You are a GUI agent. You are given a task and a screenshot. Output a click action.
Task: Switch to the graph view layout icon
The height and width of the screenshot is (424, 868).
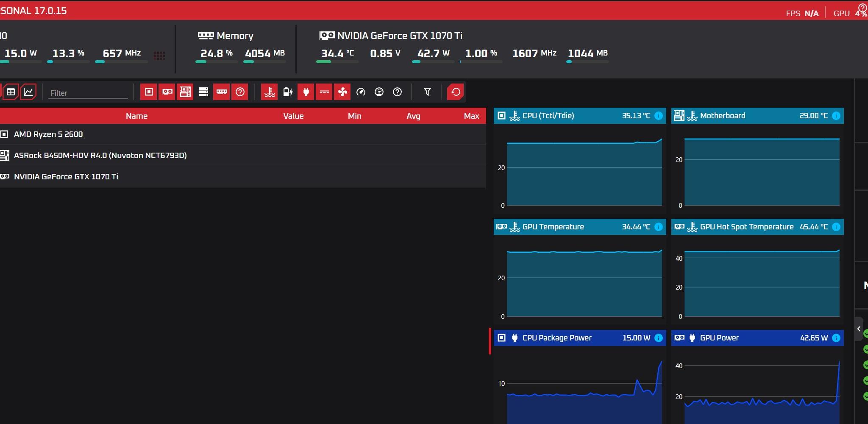coord(28,92)
